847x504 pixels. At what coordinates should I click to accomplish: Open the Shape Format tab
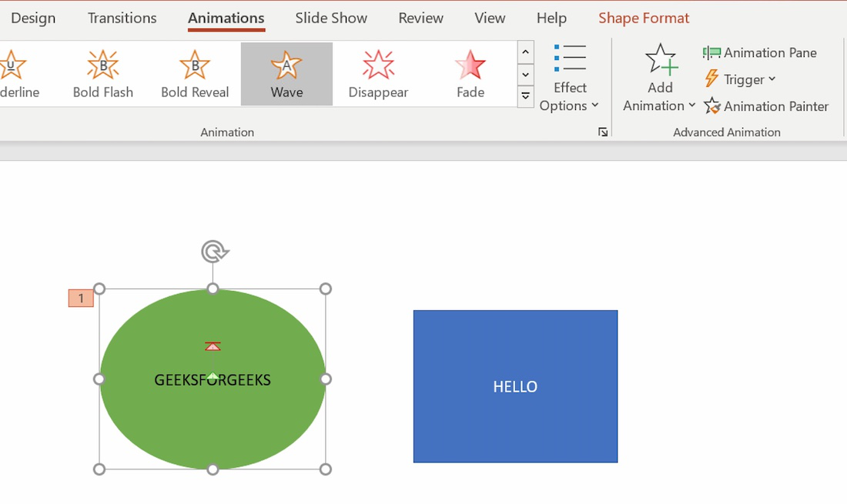pos(644,18)
